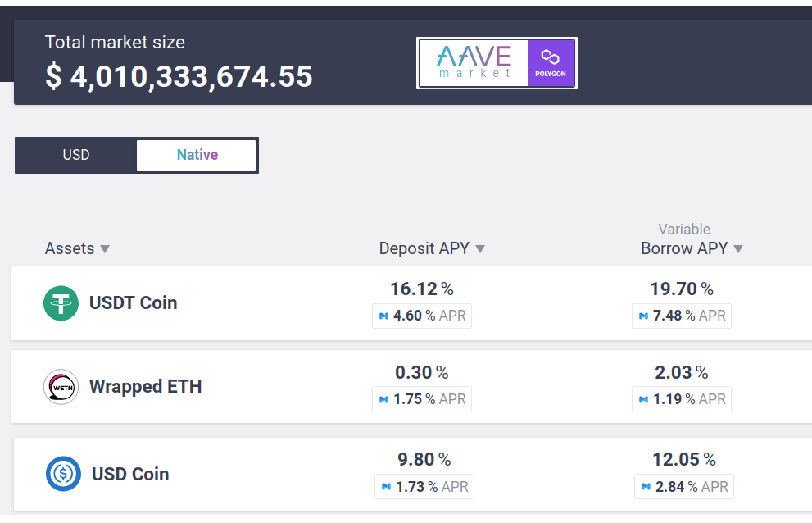Click the total market size value
Screen dimensions: 812x523
point(179,77)
